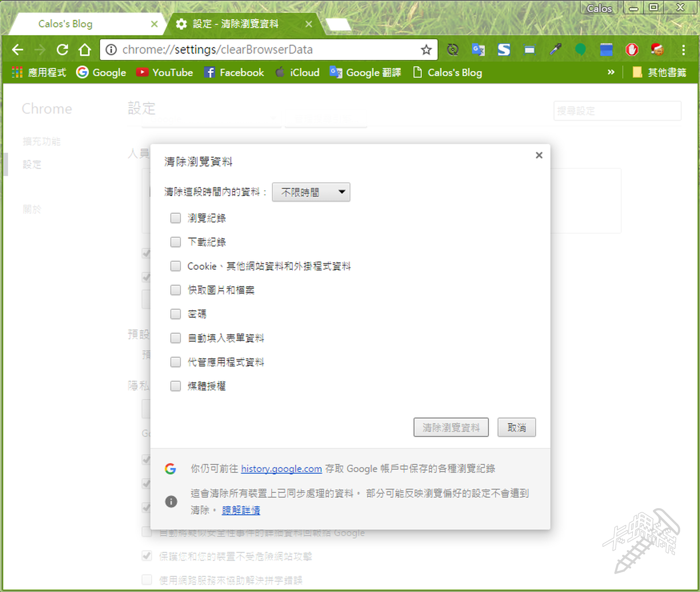This screenshot has height=592, width=700.
Task: Open the 不限時間 time range dropdown
Action: tap(311, 192)
